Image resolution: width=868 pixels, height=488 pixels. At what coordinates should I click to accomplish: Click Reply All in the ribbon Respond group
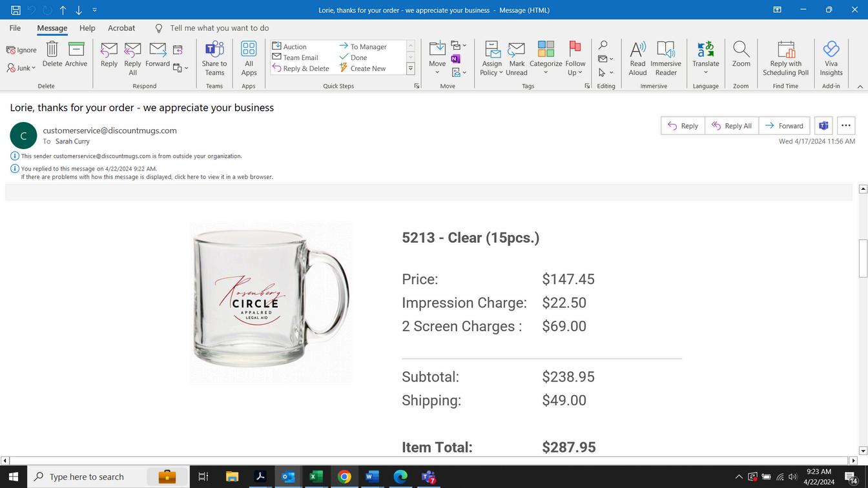point(133,59)
